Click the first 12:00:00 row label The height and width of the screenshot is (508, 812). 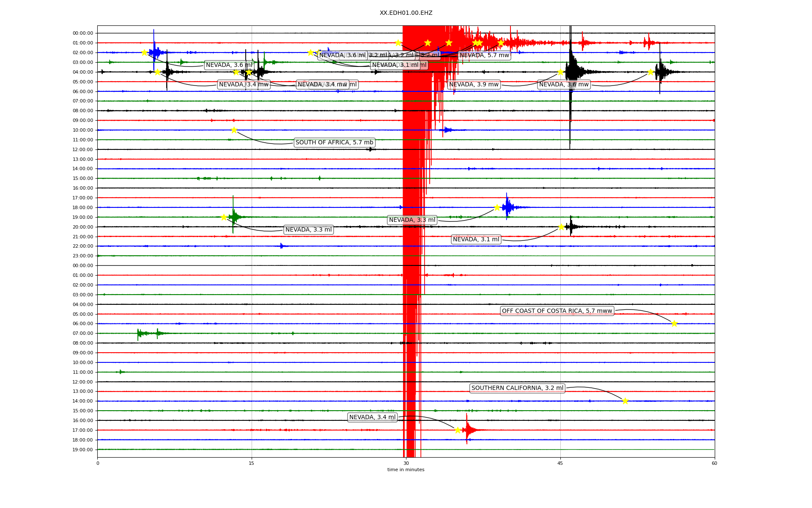coord(83,149)
